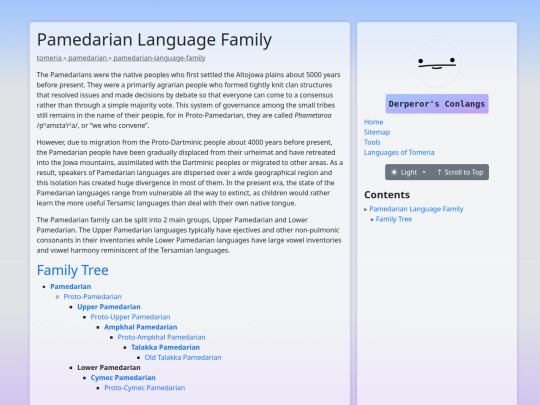This screenshot has width=540, height=405.
Task: Go to the Home page link
Action: tap(373, 122)
